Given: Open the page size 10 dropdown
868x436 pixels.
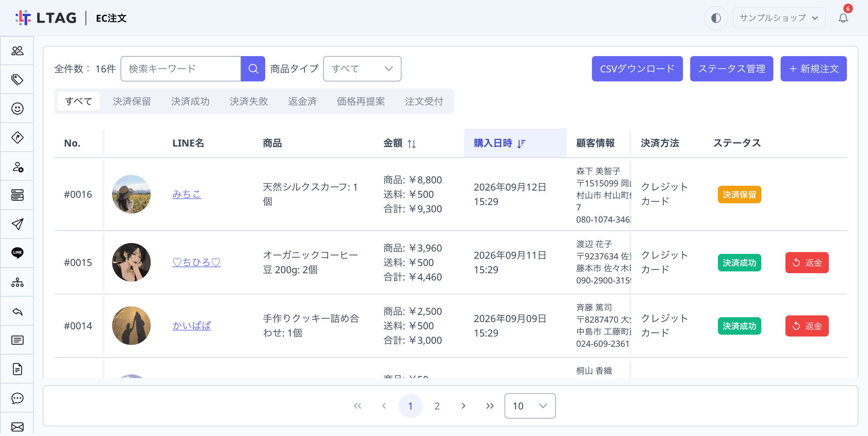Looking at the screenshot, I should (x=530, y=406).
